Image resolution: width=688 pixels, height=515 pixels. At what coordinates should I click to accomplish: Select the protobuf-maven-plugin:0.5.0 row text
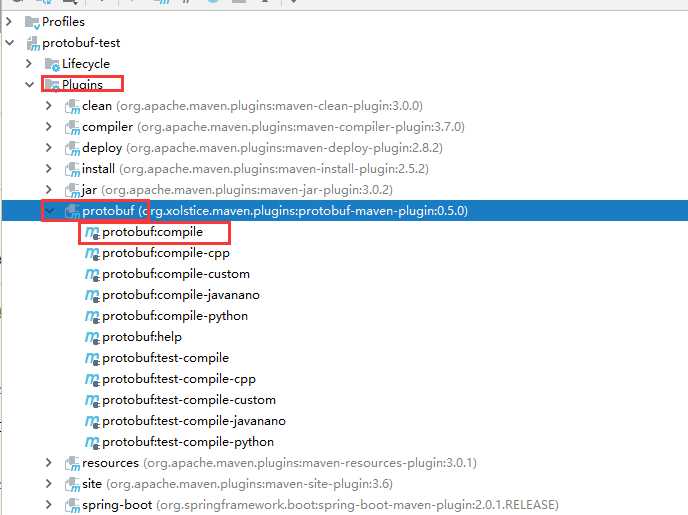275,211
